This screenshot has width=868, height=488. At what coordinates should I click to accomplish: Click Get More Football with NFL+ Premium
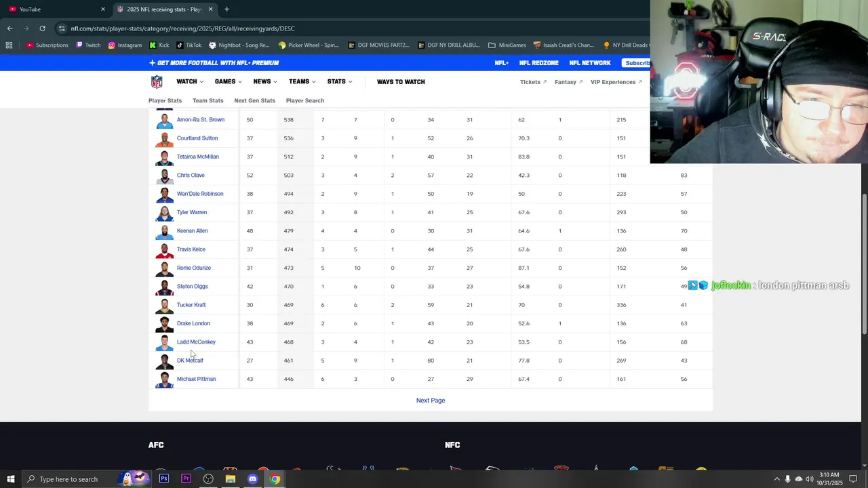coord(214,63)
